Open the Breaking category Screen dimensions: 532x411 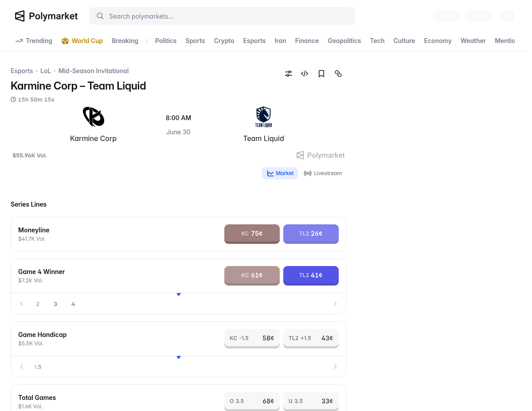[125, 41]
